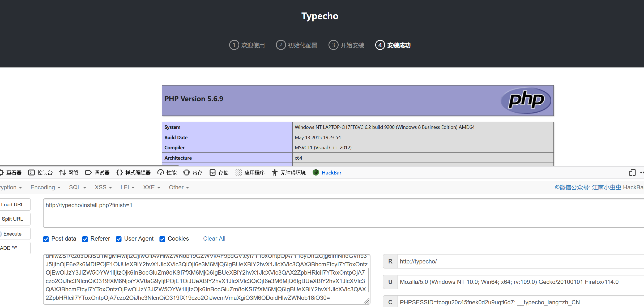This screenshot has width=644, height=307.
Task: Click the post data textarea scrollbar
Action: pyautogui.click(x=368, y=280)
